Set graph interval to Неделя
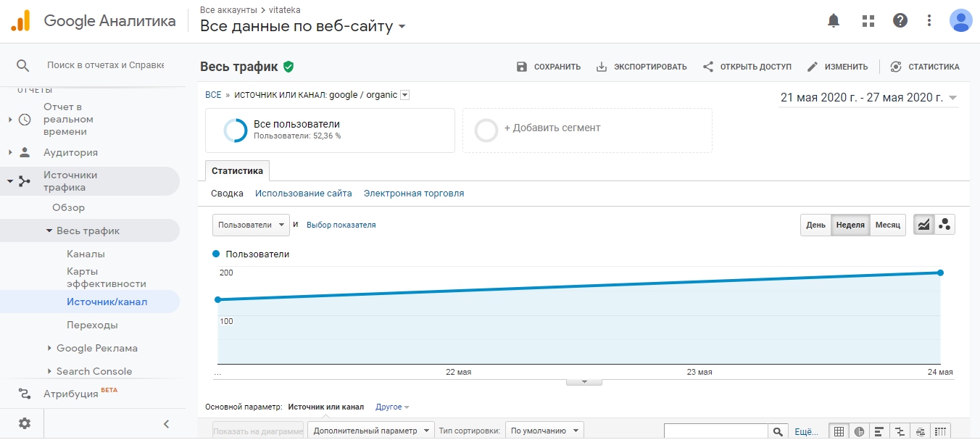 [850, 225]
